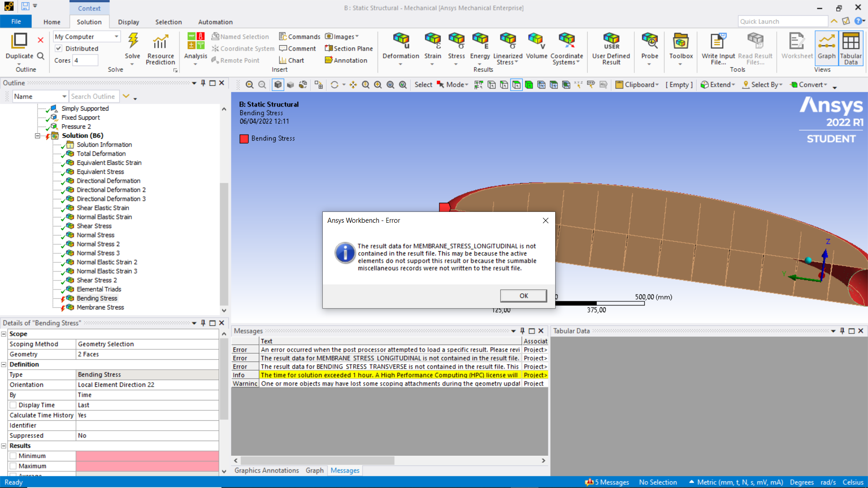The height and width of the screenshot is (488, 868).
Task: Open the Mode selection dropdown
Action: 452,84
